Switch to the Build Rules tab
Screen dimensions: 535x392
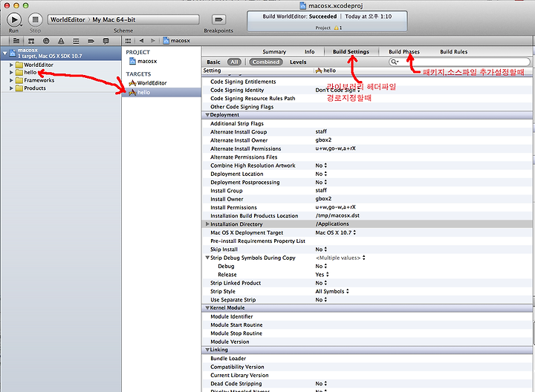[x=453, y=52]
